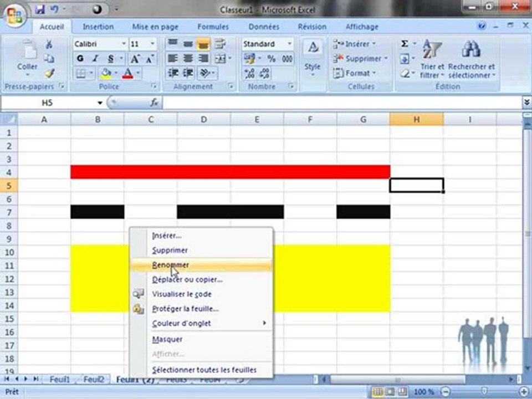Image resolution: width=532 pixels, height=399 pixels.
Task: Merge and center cells
Action: pos(221,59)
